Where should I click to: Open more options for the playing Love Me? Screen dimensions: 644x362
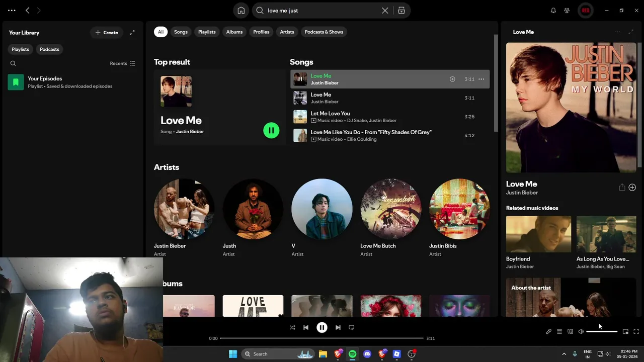[481, 79]
